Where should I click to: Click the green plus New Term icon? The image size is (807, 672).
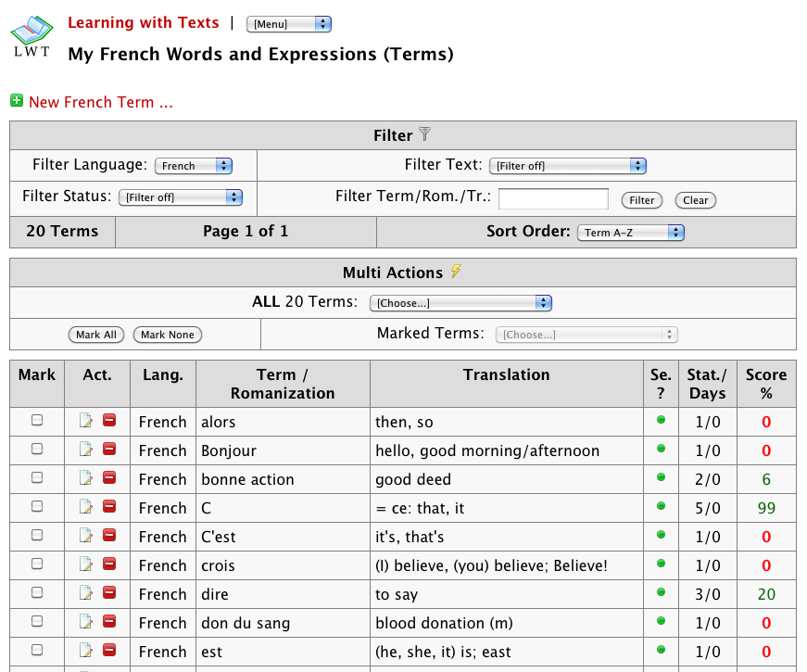click(17, 100)
